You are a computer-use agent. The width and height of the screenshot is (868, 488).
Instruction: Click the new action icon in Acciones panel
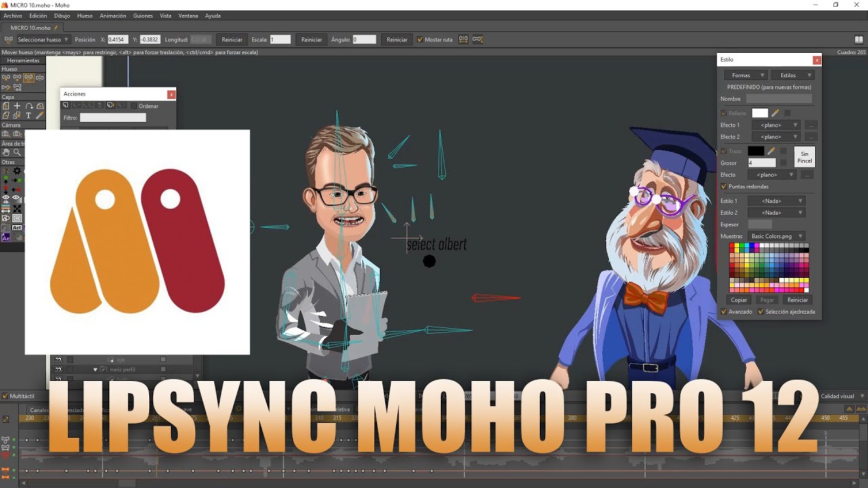[x=65, y=105]
